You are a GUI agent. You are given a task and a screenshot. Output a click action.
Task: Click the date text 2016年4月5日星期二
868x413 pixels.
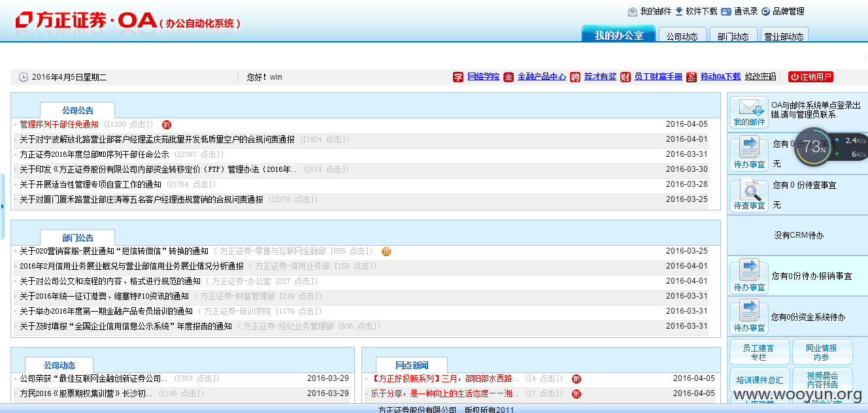point(69,77)
